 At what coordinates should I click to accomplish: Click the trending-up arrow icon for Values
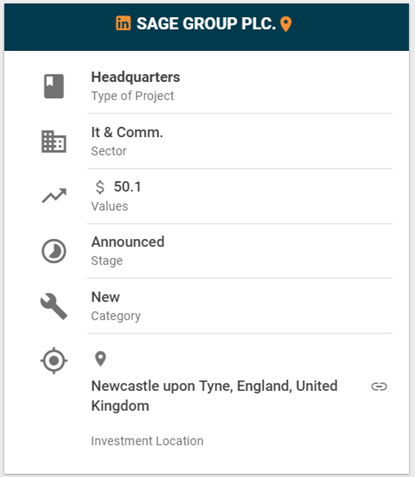(x=54, y=196)
